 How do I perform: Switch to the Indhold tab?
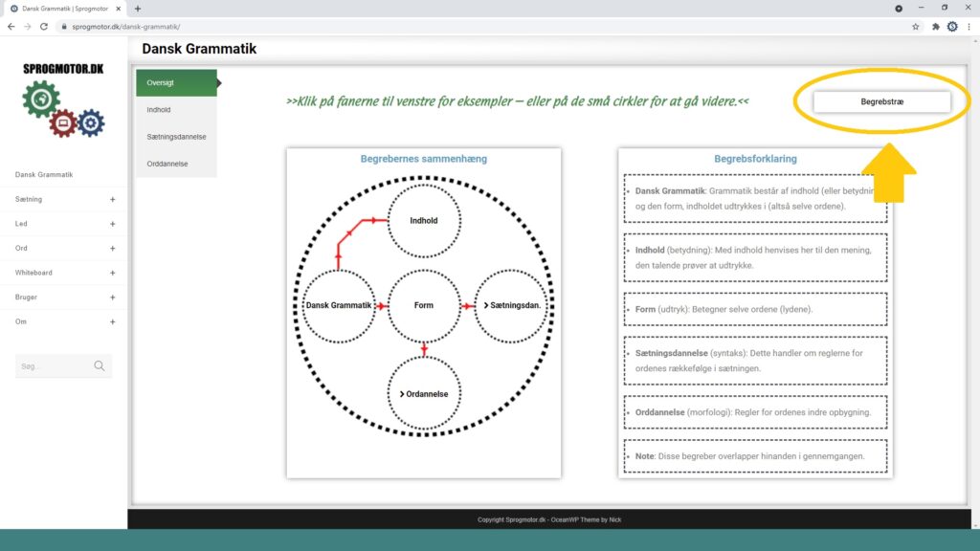(176, 110)
